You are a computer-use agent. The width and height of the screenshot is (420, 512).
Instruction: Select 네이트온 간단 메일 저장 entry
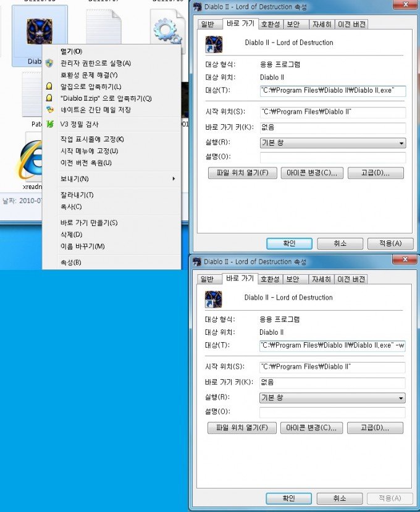(95, 110)
